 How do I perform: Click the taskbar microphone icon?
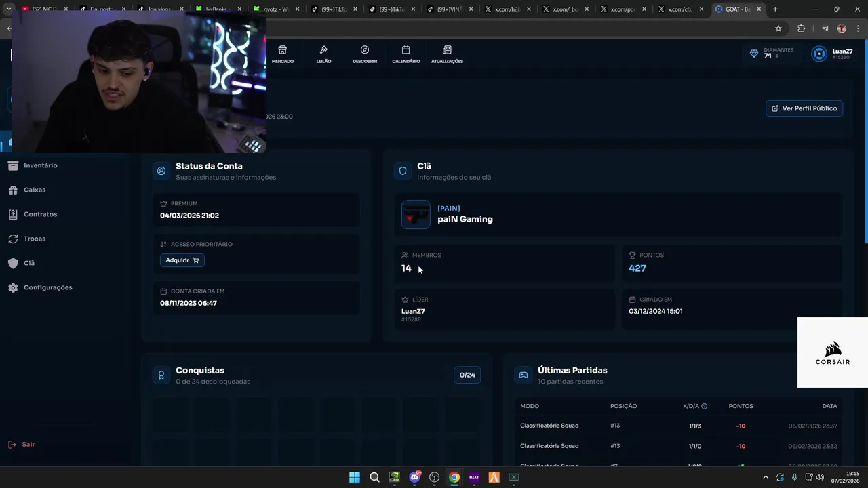point(794,477)
